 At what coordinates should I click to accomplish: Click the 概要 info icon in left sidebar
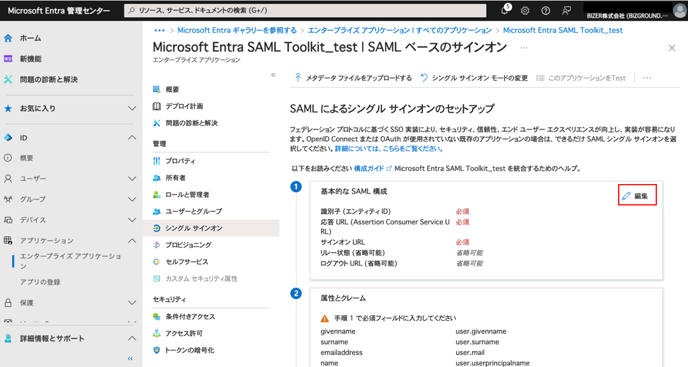8,158
